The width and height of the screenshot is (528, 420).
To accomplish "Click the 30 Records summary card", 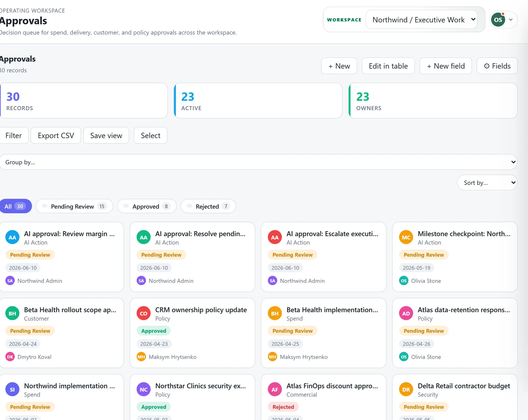I will click(x=84, y=101).
